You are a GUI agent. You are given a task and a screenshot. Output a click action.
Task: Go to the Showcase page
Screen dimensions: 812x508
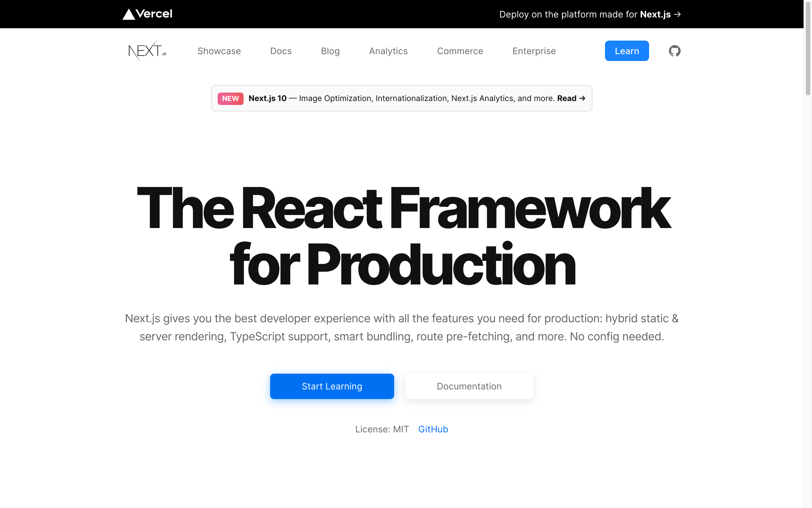[x=219, y=51]
